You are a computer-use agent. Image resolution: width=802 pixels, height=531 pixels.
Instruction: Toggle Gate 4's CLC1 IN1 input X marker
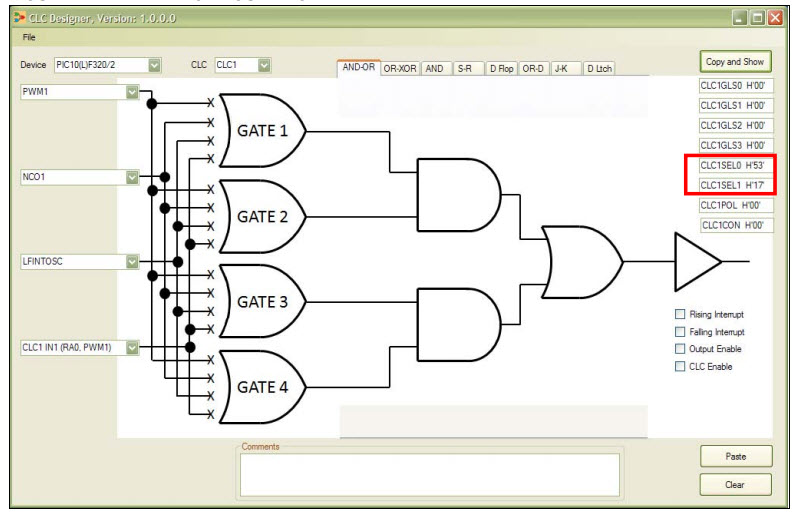(210, 414)
